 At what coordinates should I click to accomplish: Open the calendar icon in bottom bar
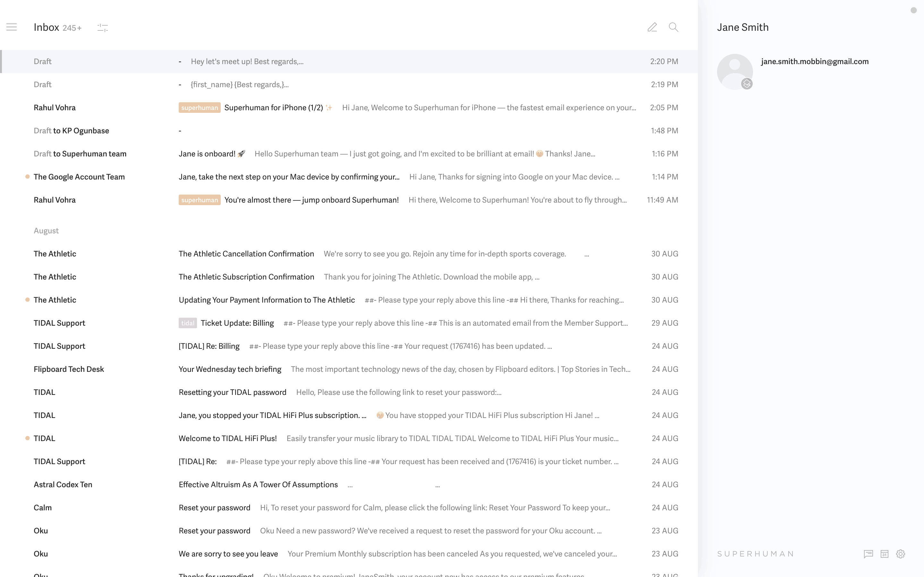pyautogui.click(x=884, y=554)
